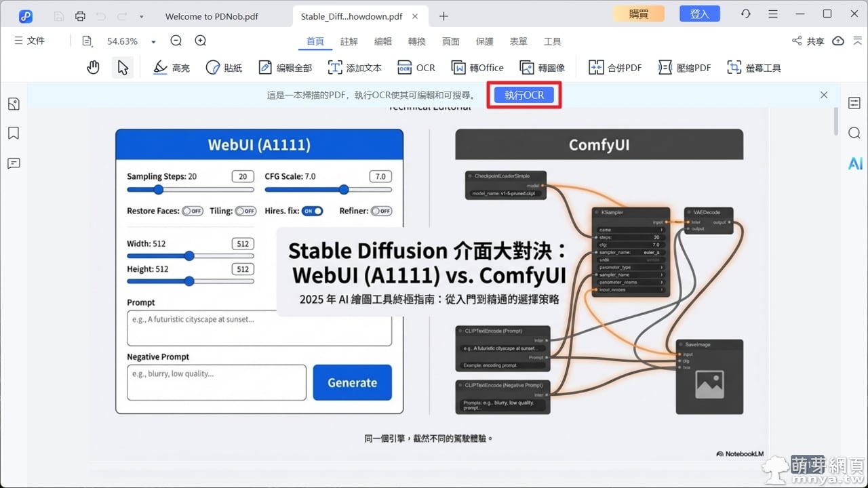Select the hand pan tool
The image size is (868, 488).
click(93, 67)
